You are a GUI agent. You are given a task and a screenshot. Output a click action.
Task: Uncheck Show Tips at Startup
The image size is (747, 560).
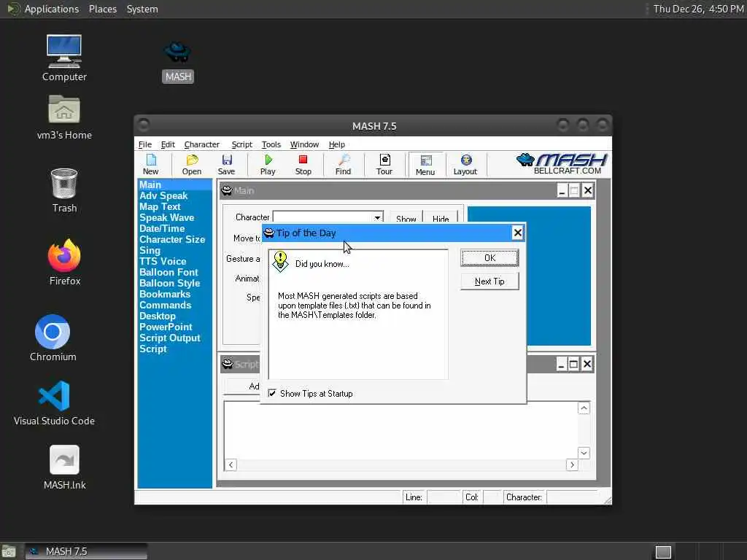coord(272,393)
